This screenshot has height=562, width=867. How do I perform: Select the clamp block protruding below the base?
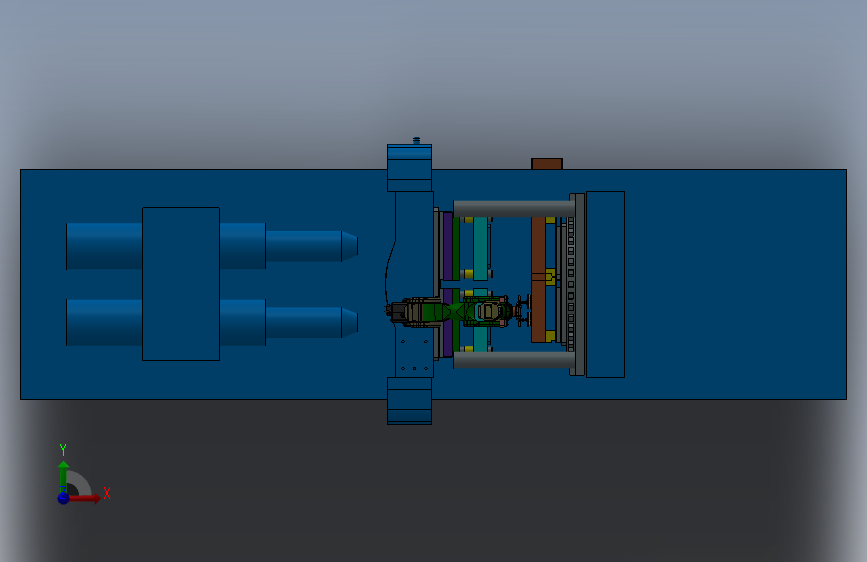pyautogui.click(x=409, y=401)
